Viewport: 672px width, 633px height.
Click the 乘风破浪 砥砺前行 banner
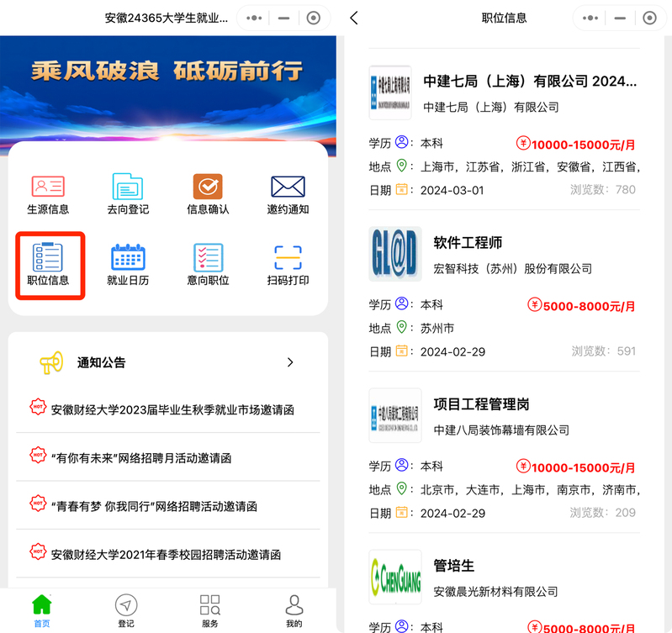coord(167,71)
